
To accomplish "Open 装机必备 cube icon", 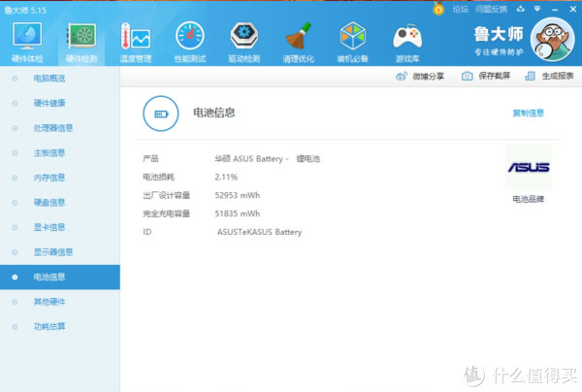I will [353, 36].
